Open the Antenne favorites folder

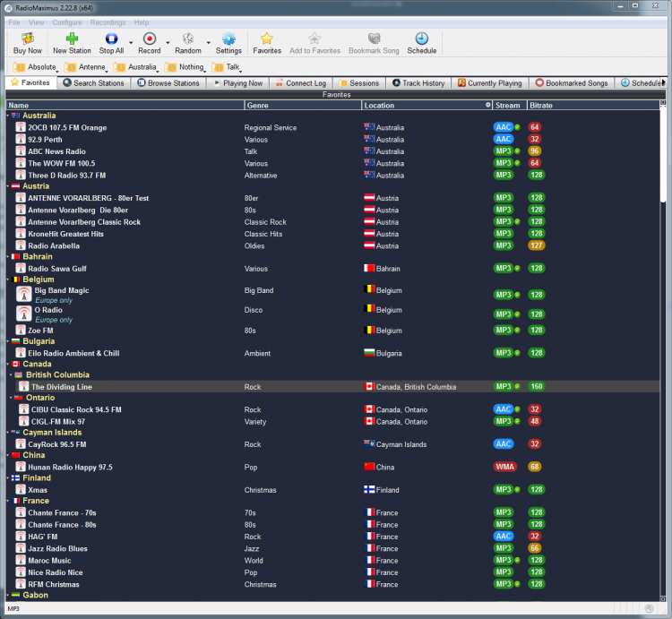tap(85, 67)
